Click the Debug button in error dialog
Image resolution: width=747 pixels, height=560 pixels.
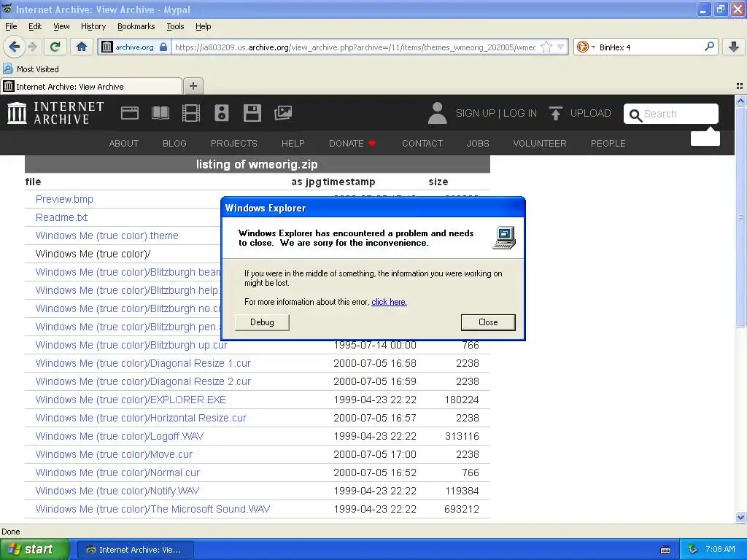click(x=262, y=322)
